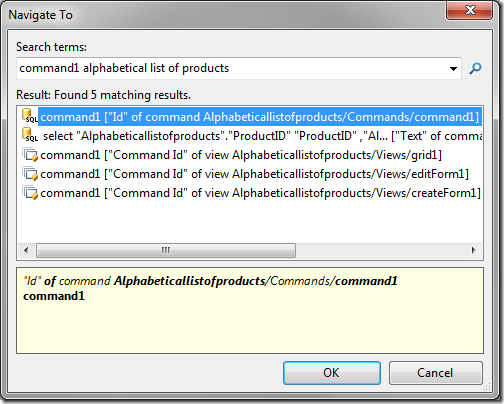504x404 pixels.
Task: Select the select Alphabeticallistofproducts ProductID result
Action: point(262,136)
